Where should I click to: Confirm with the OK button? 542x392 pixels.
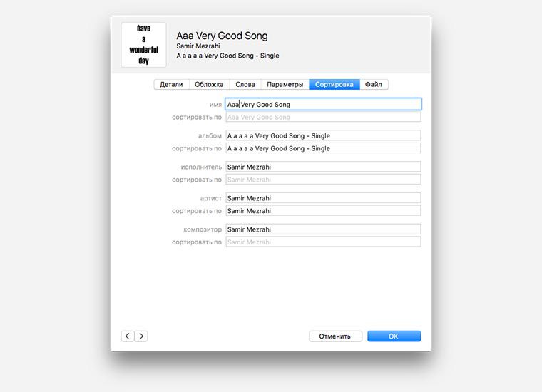[x=394, y=336]
